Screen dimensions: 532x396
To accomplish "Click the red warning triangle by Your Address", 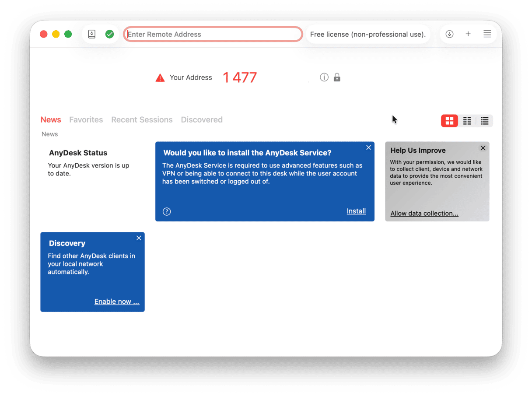I will [160, 78].
